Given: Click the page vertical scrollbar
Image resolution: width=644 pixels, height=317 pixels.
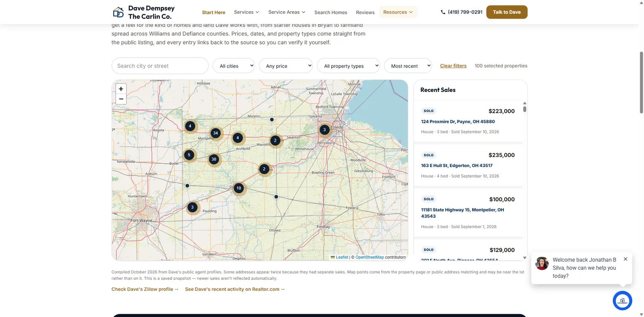Looking at the screenshot, I should [x=641, y=83].
